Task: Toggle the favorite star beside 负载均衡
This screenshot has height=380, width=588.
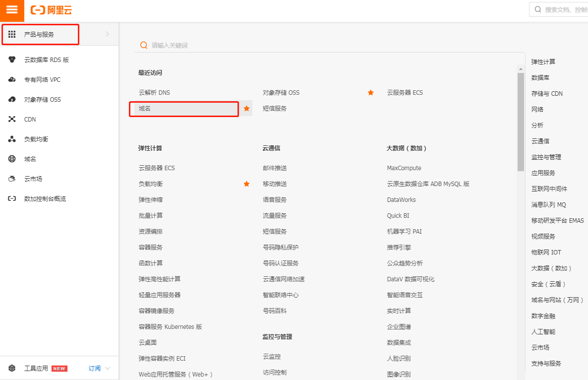Action: click(x=246, y=184)
